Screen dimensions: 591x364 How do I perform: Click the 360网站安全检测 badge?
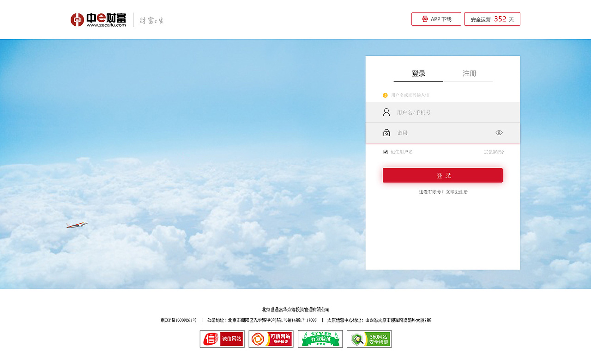pyautogui.click(x=369, y=339)
